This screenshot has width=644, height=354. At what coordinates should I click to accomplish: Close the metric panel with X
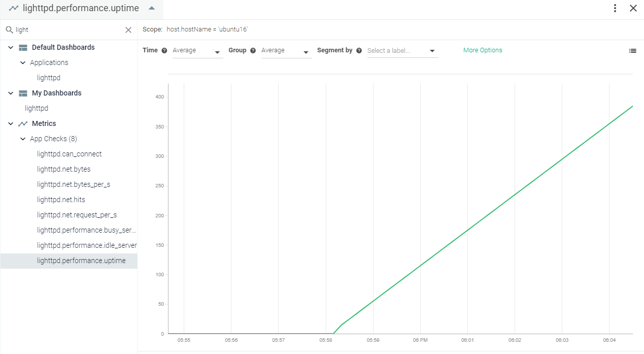click(633, 8)
